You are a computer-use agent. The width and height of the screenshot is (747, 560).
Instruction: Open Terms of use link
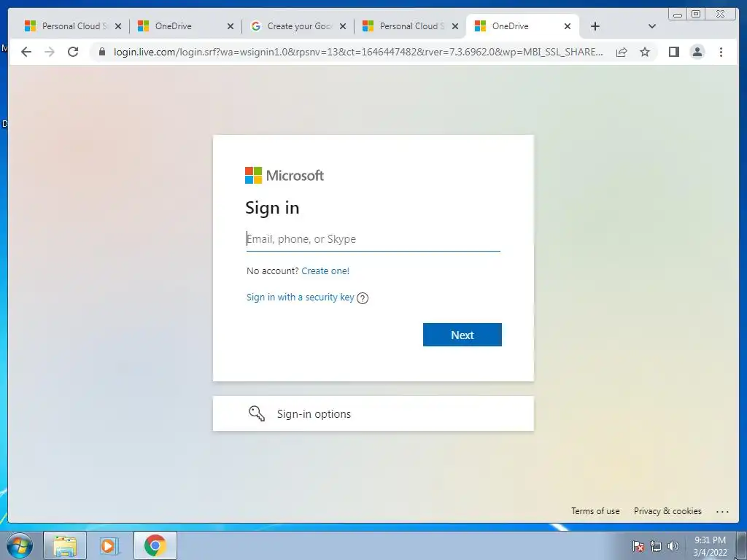point(595,511)
